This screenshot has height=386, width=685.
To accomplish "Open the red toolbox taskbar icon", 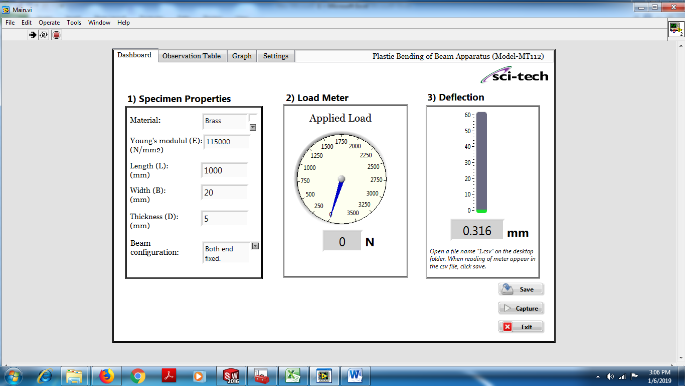I will [261, 376].
